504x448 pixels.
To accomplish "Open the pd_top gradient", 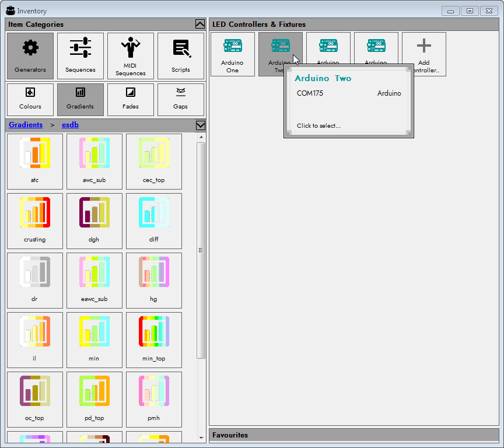I will [x=94, y=399].
